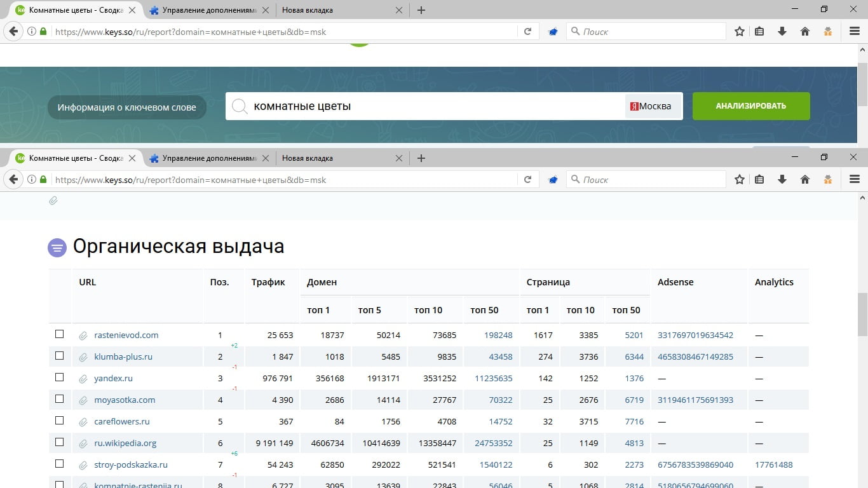This screenshot has height=488, width=868.
Task: Click the green padlock in the Органическая выдача window
Action: (43, 180)
